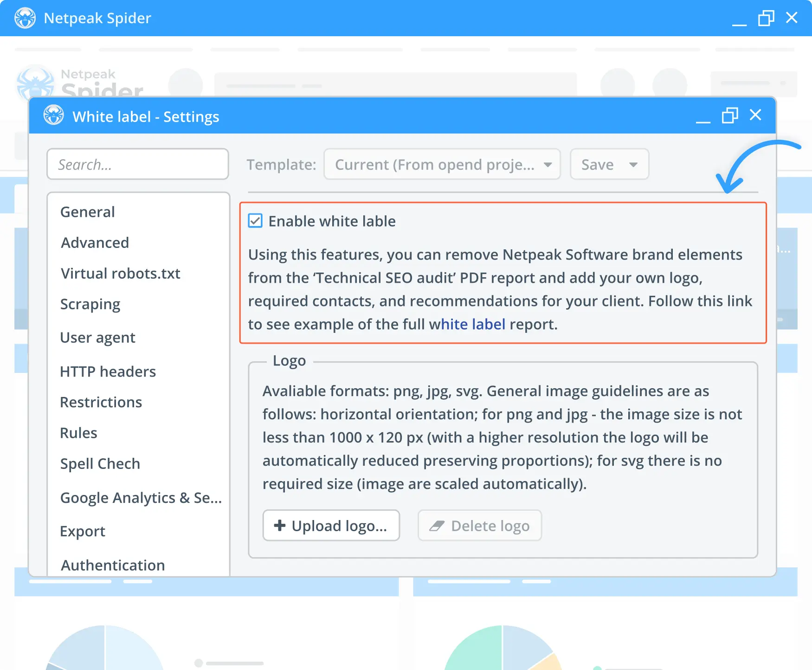This screenshot has width=812, height=670.
Task: Click Upload logo button
Action: click(x=331, y=526)
